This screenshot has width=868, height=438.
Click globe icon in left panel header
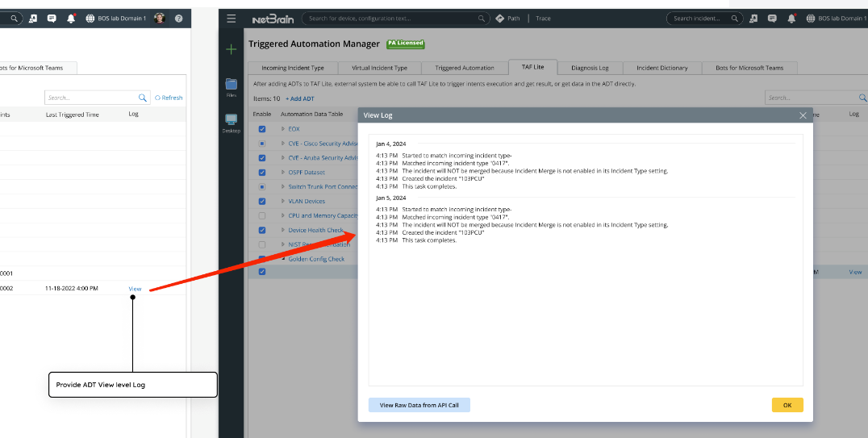90,19
